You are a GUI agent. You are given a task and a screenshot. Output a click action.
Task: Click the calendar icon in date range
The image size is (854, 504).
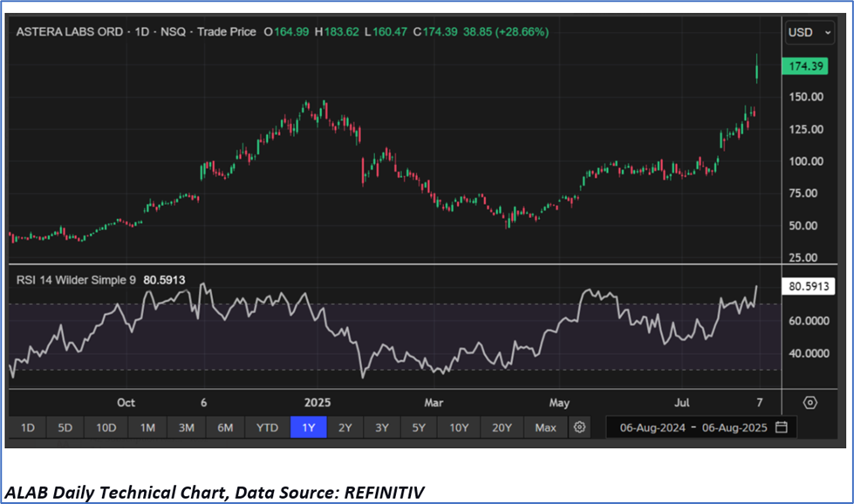coord(781,427)
